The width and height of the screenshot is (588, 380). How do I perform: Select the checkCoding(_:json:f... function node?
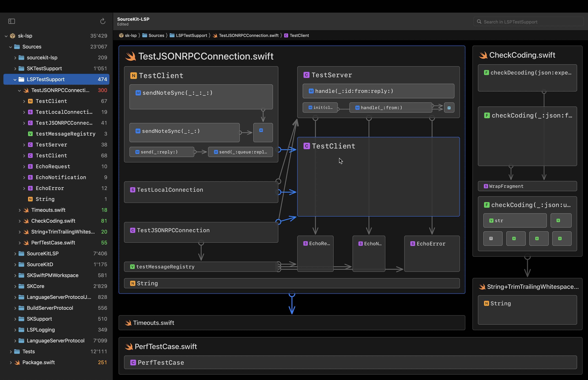(527, 136)
